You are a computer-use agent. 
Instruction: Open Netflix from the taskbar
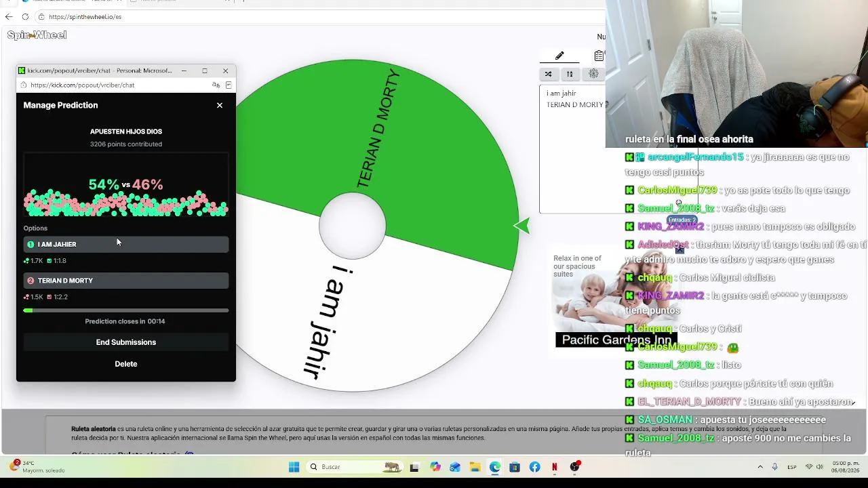[x=555, y=467]
